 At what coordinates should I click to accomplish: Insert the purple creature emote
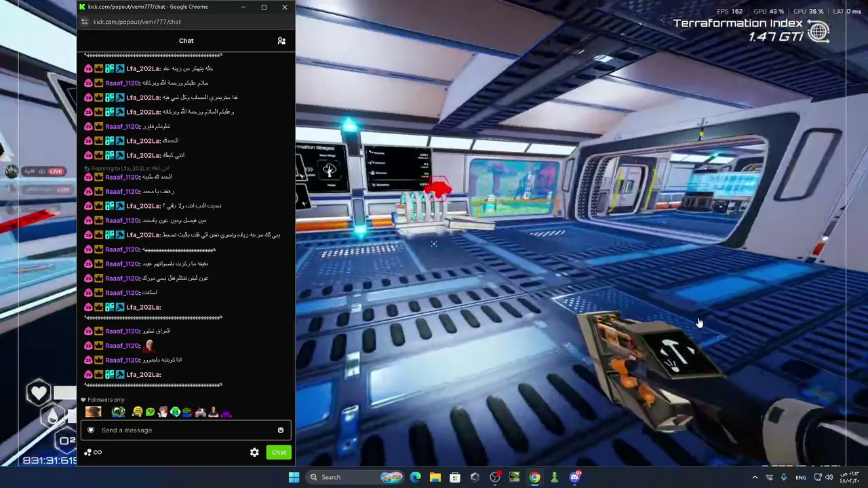226,412
